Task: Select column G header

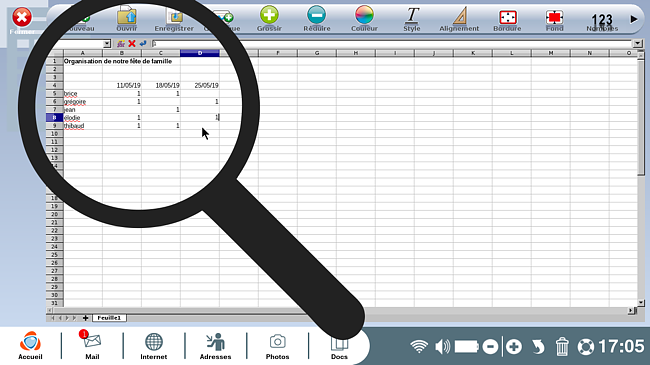Action: [317, 53]
